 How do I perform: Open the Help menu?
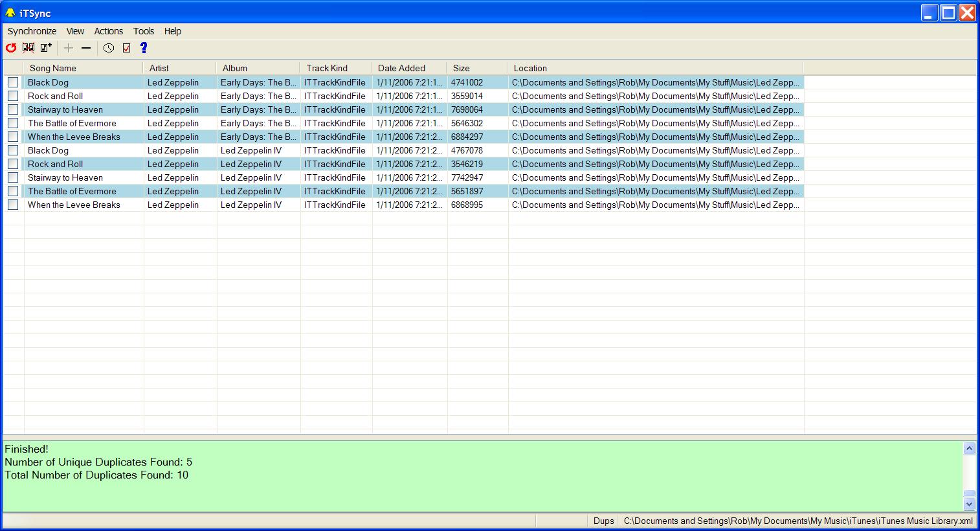(173, 31)
